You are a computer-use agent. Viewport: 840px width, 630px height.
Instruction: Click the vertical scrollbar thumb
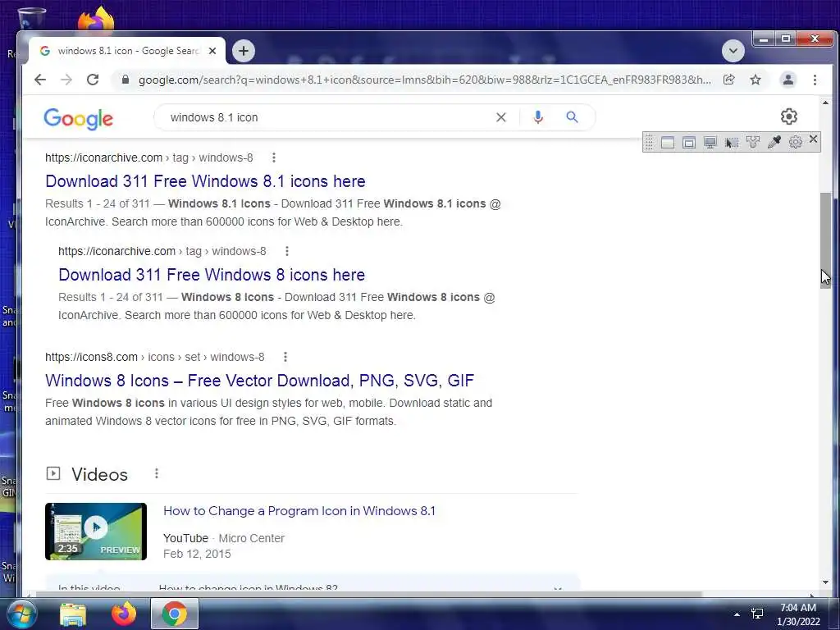pyautogui.click(x=825, y=240)
